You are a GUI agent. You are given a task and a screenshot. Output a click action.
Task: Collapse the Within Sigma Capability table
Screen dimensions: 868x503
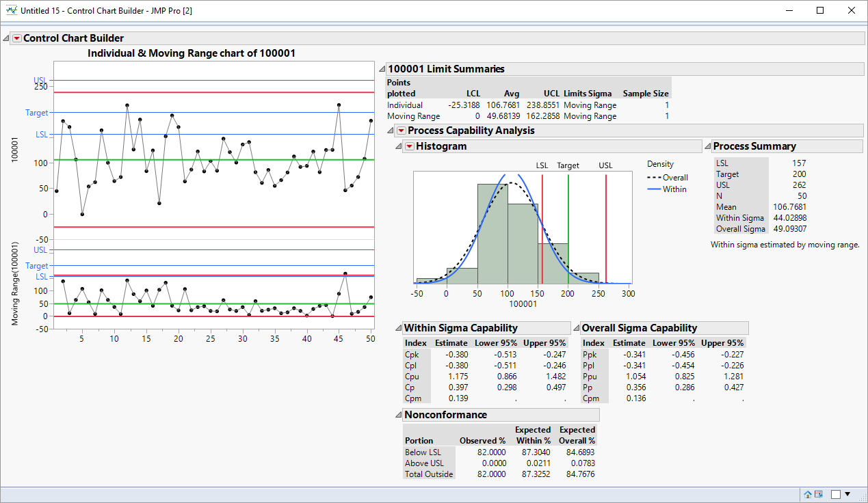pyautogui.click(x=399, y=328)
